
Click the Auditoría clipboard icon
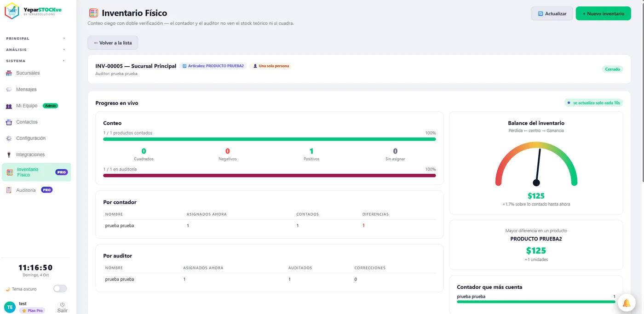click(x=9, y=190)
